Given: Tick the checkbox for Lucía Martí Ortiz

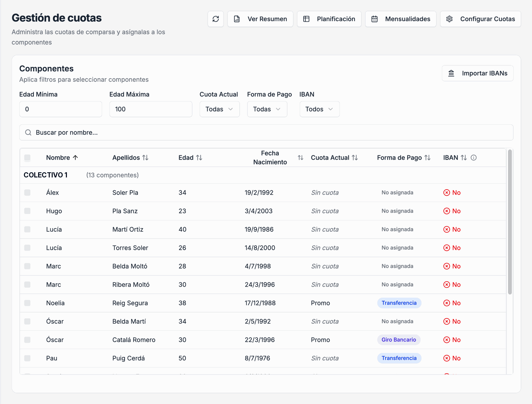Looking at the screenshot, I should coord(27,229).
